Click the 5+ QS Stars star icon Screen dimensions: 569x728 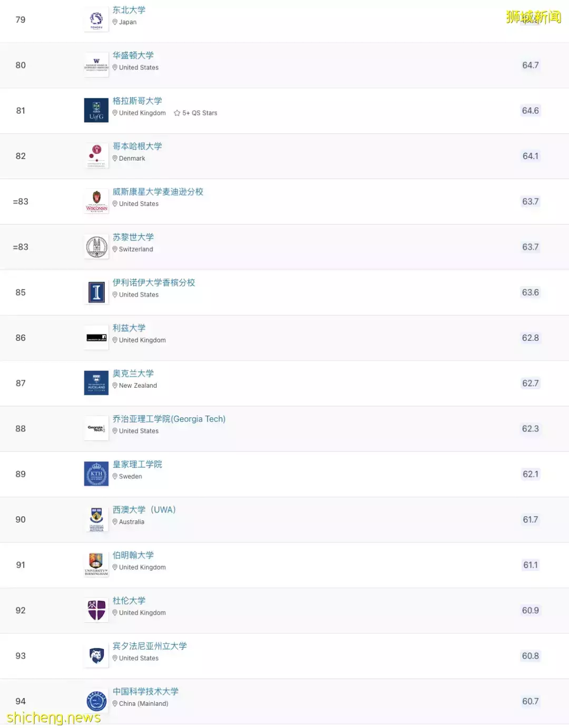pos(177,113)
